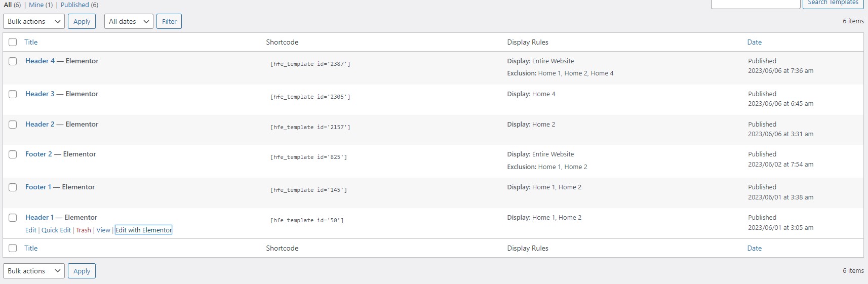The image size is (868, 284).
Task: Click the bottom Apply button
Action: click(x=82, y=271)
